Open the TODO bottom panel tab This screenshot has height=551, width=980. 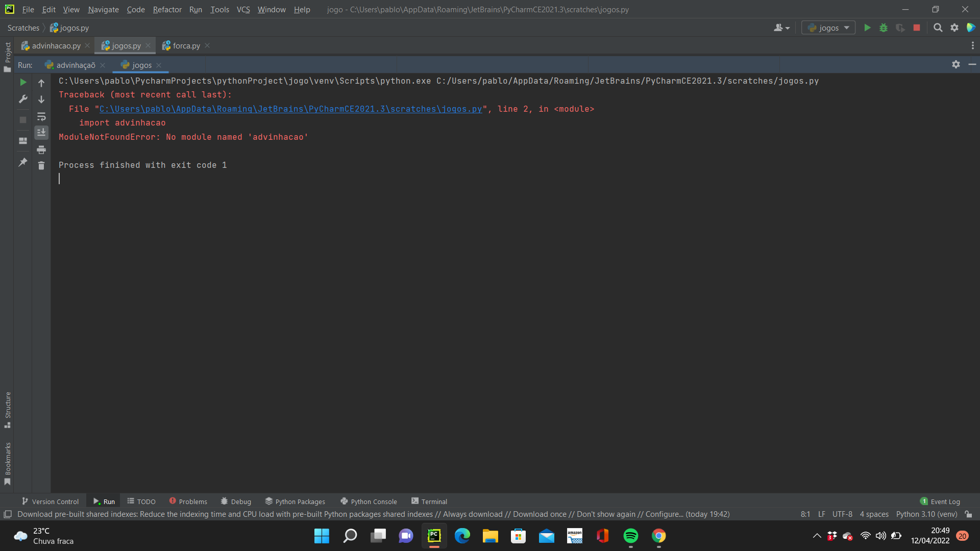tap(141, 501)
